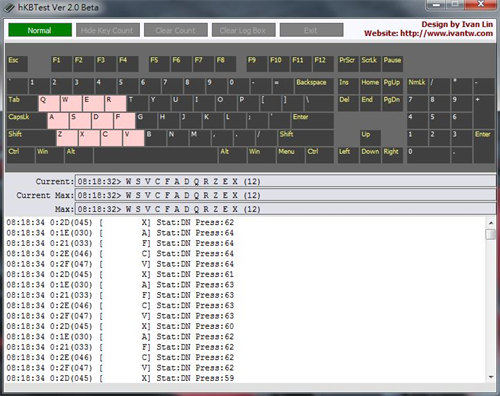Click the NmLk key on the numpad
This screenshot has width=500, height=396.
[x=417, y=86]
